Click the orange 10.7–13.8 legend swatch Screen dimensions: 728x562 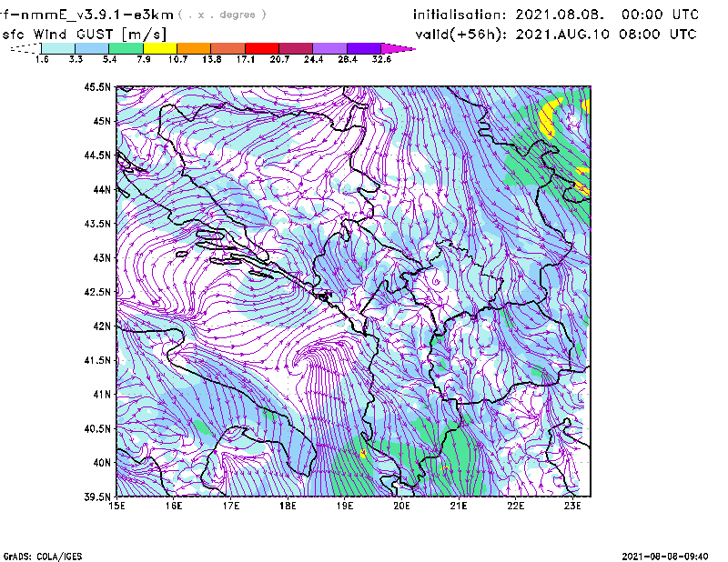tap(194, 48)
